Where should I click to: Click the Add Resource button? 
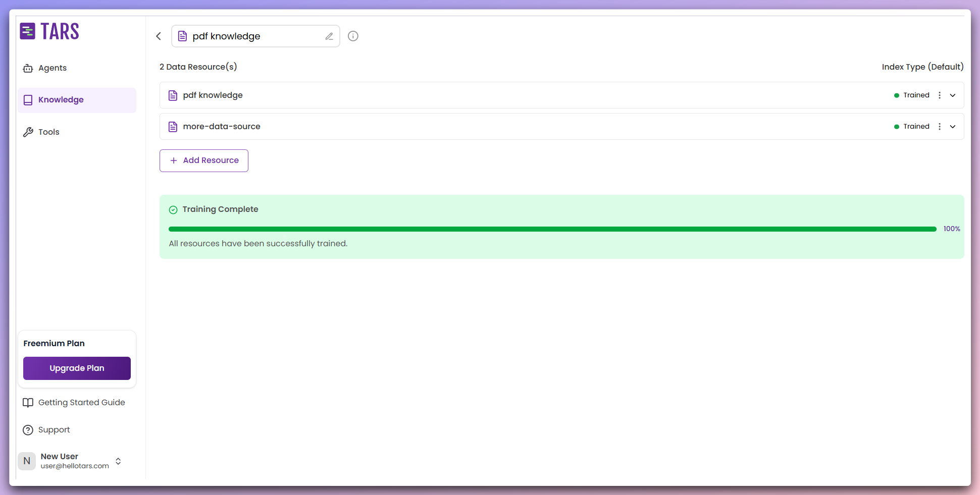(204, 160)
